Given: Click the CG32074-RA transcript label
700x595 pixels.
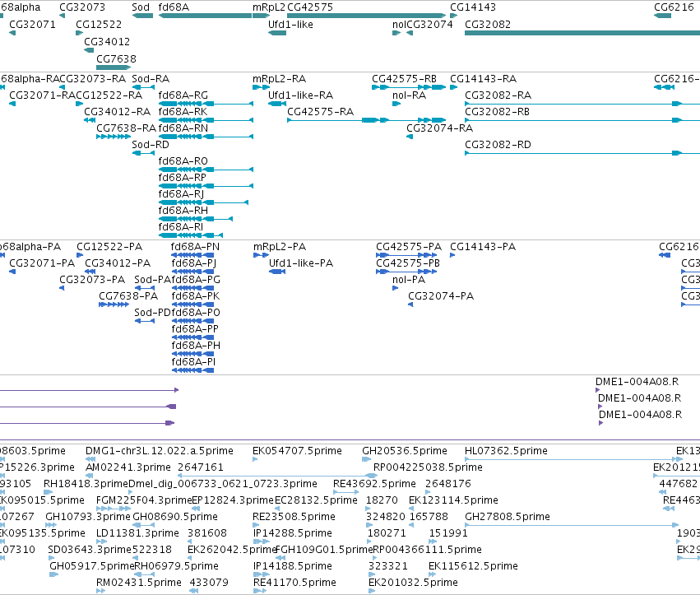Looking at the screenshot, I should click(x=440, y=128).
